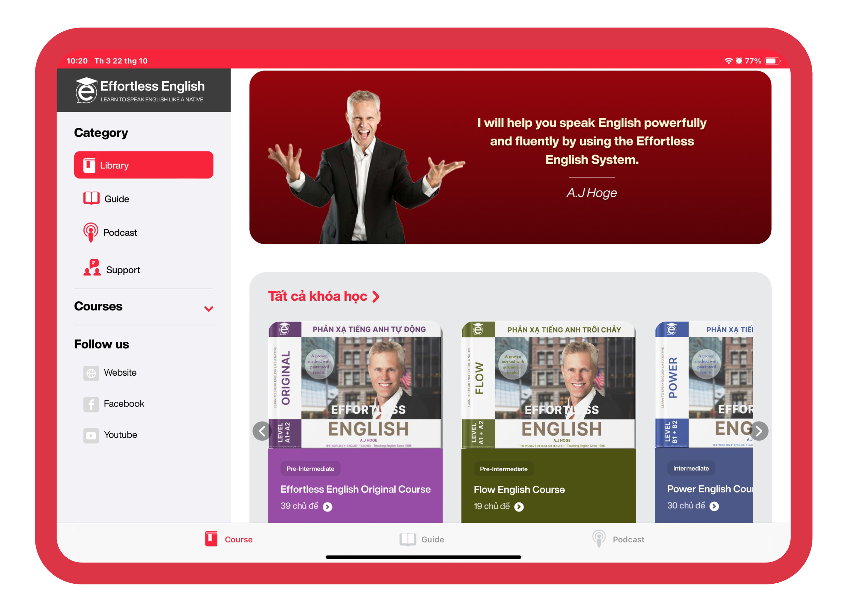The image size is (847, 616).
Task: Select the Podcast tab at bottom bar
Action: pyautogui.click(x=616, y=540)
